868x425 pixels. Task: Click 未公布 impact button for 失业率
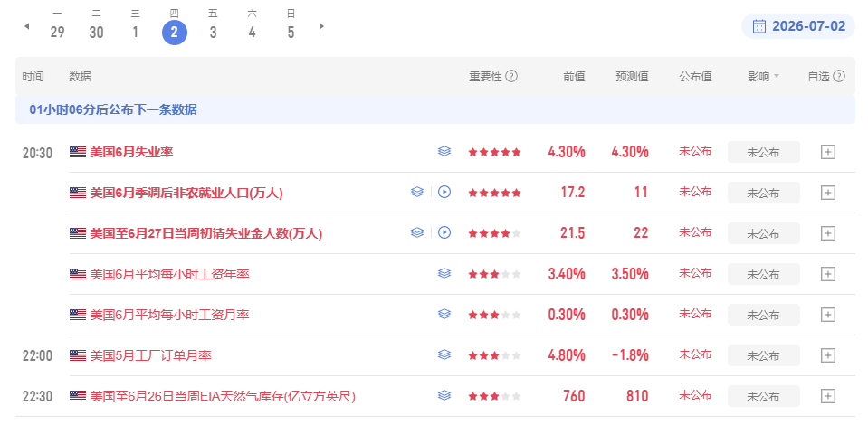coord(763,152)
